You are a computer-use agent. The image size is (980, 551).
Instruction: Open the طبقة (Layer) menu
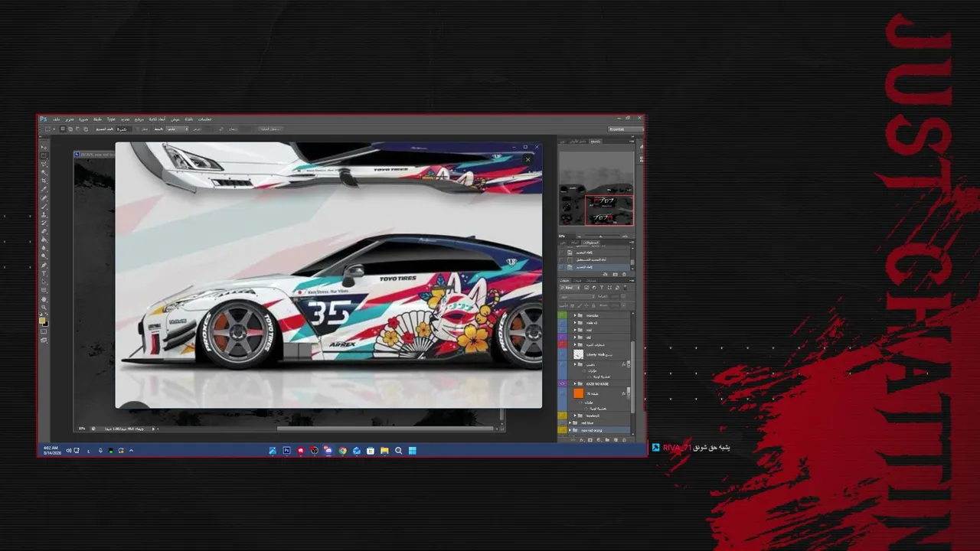97,119
